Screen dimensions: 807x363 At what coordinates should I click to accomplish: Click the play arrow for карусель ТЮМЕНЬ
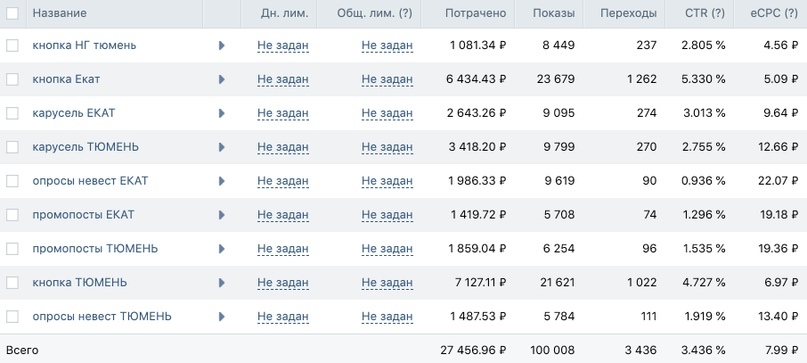(221, 147)
